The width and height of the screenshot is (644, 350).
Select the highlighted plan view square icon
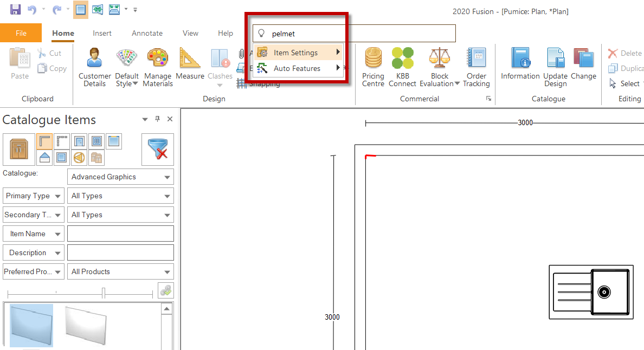[x=80, y=9]
